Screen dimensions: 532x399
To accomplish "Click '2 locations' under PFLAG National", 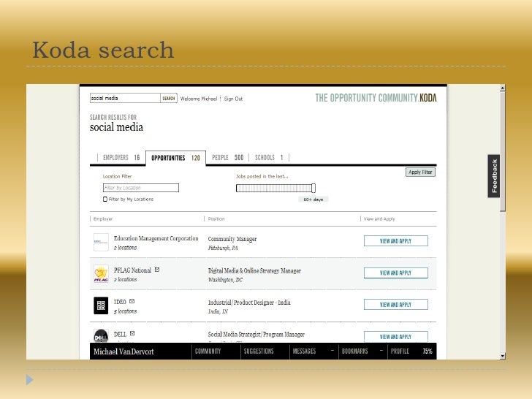I will point(125,279).
